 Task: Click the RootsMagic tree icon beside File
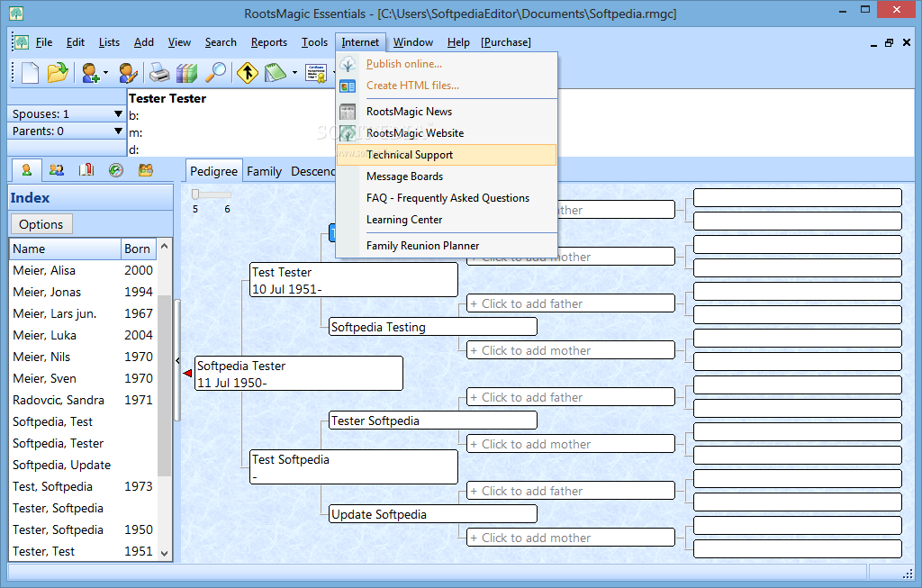[22, 42]
